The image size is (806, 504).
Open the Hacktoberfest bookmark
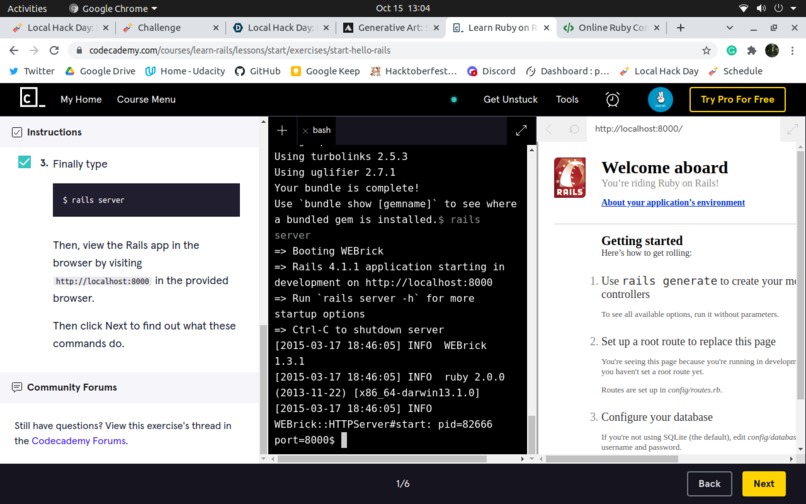click(x=414, y=71)
